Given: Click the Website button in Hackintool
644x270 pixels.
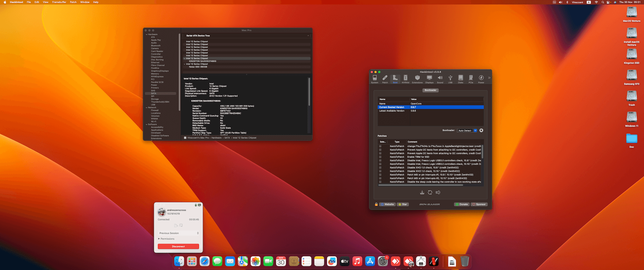Looking at the screenshot, I should [x=387, y=204].
